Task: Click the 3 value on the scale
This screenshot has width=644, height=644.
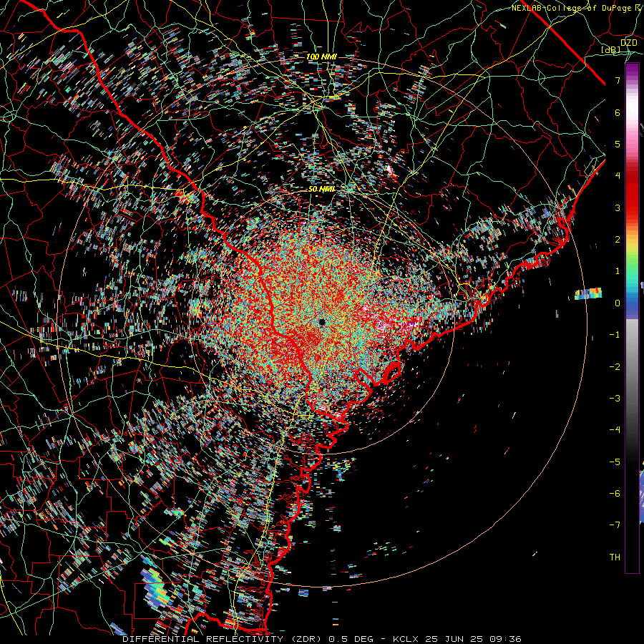Action: (618, 208)
